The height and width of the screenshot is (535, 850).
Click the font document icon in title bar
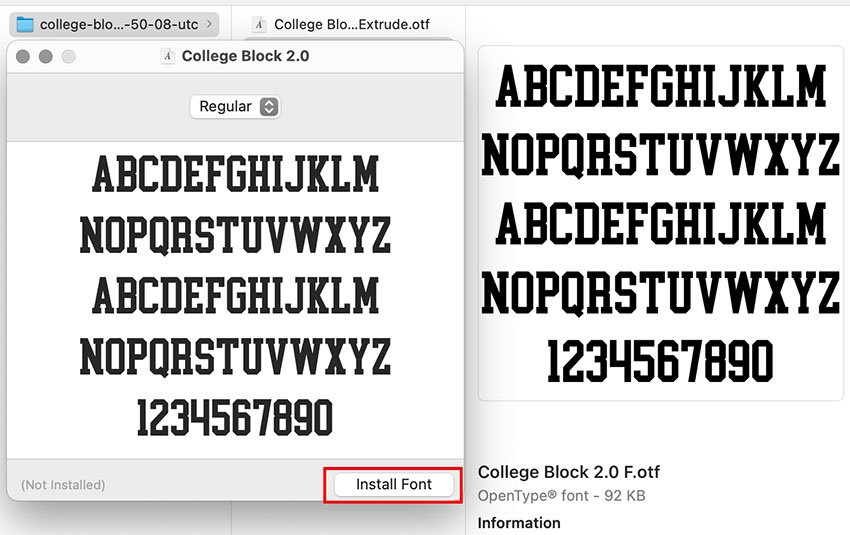click(x=169, y=57)
